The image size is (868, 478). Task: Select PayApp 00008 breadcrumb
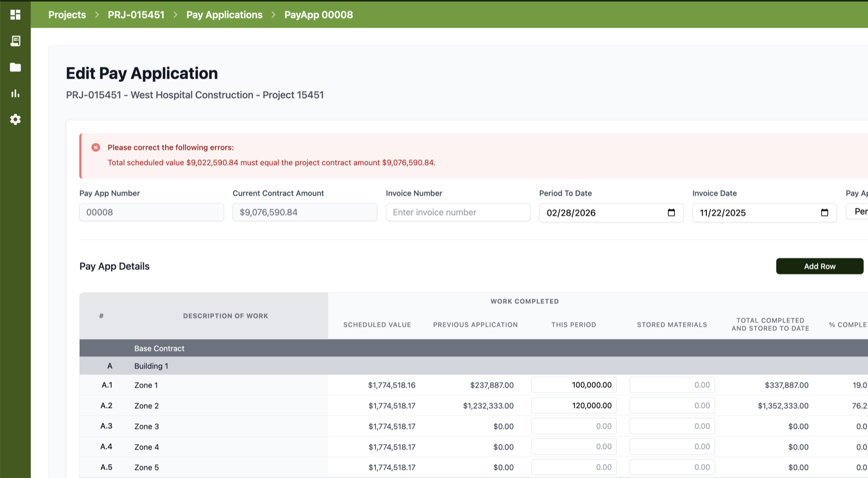click(x=318, y=15)
